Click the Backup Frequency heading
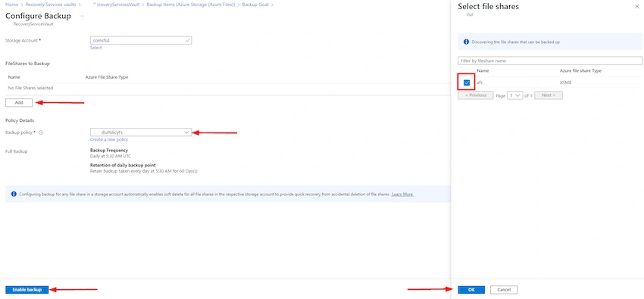 tap(109, 151)
